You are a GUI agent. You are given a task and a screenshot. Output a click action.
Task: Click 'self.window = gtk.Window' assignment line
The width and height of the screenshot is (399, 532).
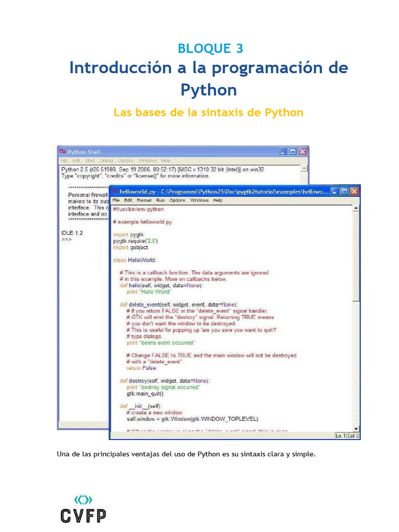click(x=192, y=419)
